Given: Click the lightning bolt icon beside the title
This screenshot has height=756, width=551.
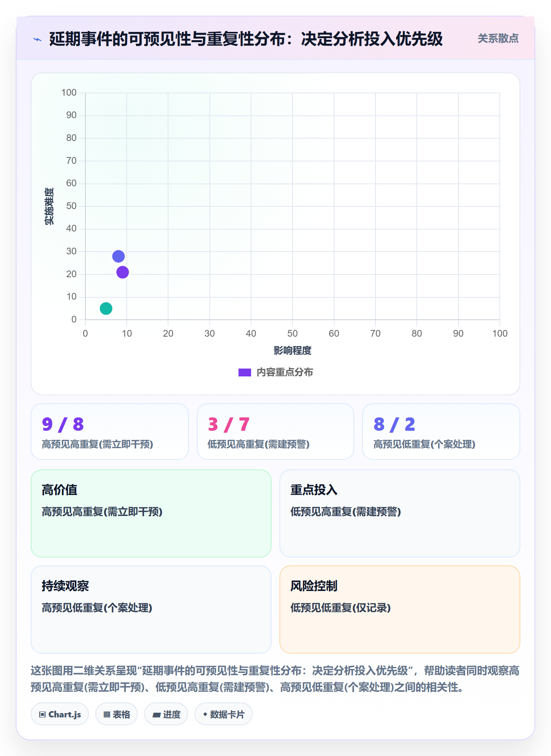Looking at the screenshot, I should [x=37, y=39].
